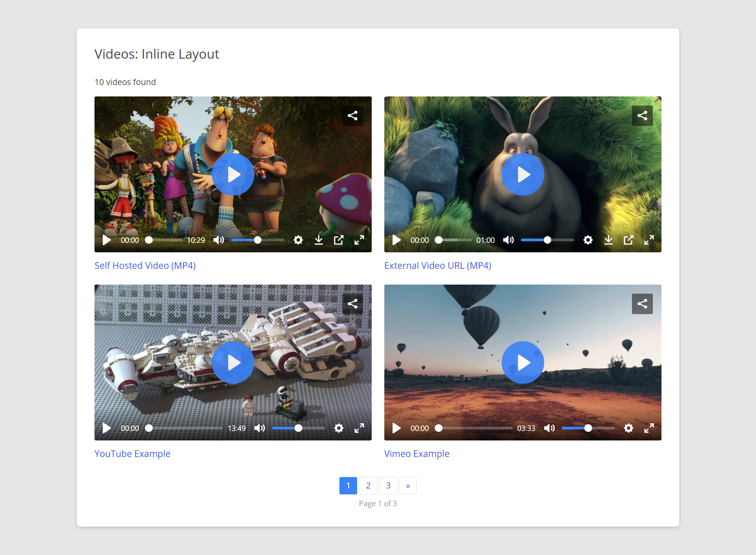756x555 pixels.
Task: Open the Vimeo Example link
Action: [x=417, y=454]
